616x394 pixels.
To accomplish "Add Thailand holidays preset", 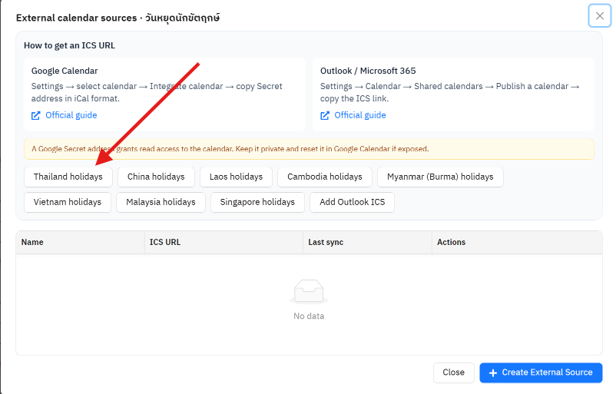I will click(x=68, y=177).
